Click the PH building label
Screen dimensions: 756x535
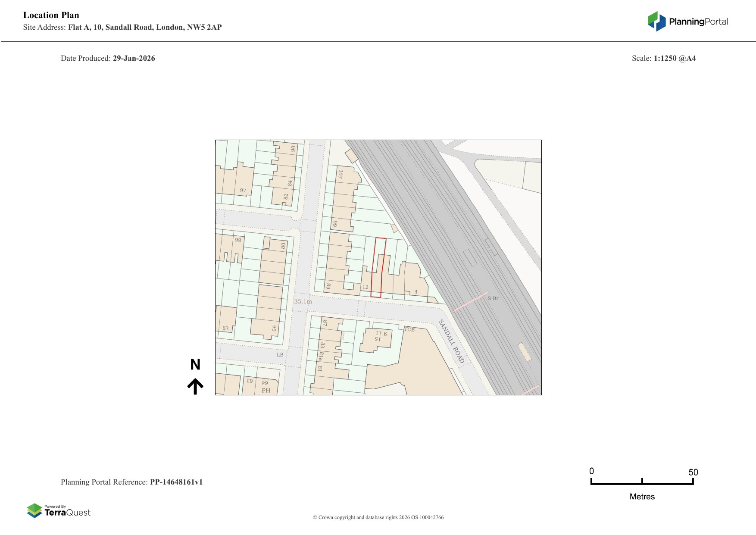pyautogui.click(x=266, y=391)
